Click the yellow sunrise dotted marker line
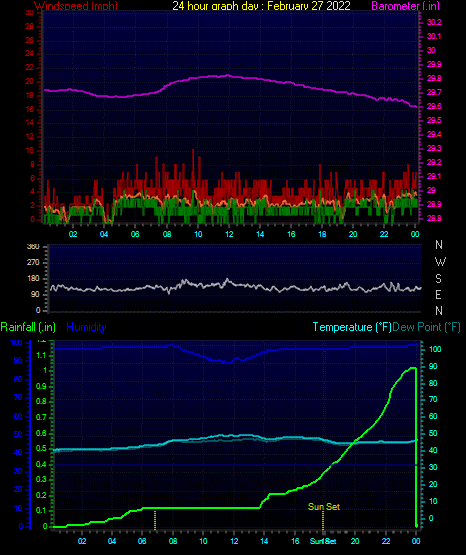This screenshot has height=555, width=466. coord(155,520)
